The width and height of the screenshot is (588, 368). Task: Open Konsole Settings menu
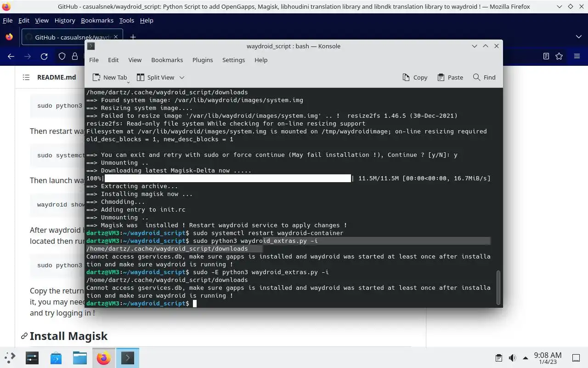(233, 60)
